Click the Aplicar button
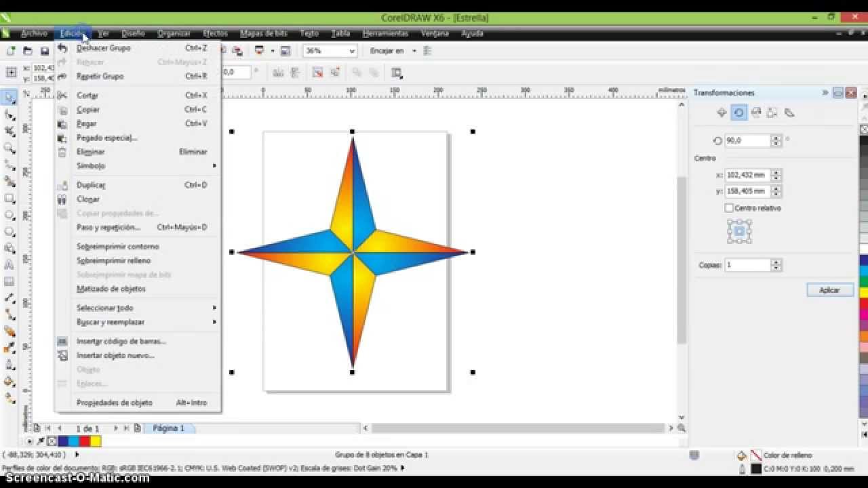The height and width of the screenshot is (488, 868). click(830, 290)
